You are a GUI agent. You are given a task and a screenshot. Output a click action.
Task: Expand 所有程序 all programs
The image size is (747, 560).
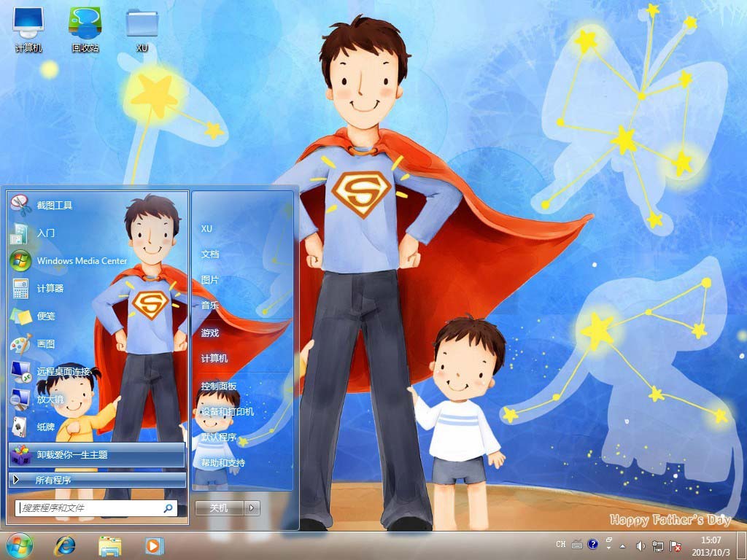click(97, 480)
